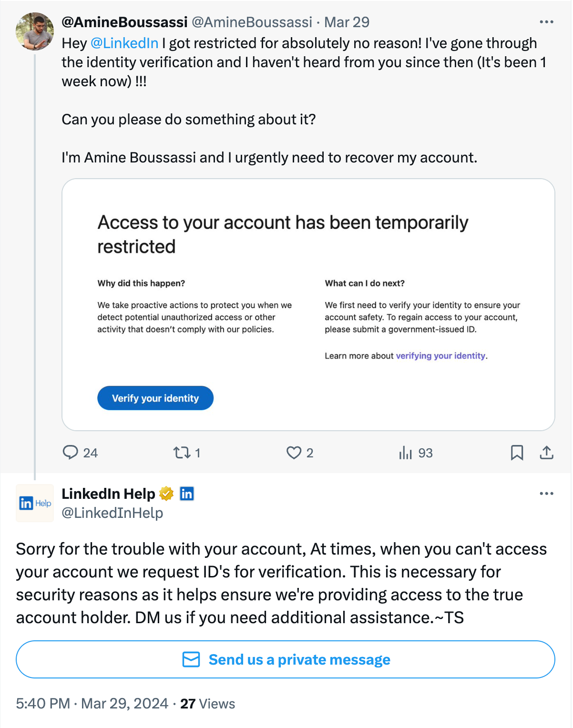Click the share icon on Amine's tweet
This screenshot has height=728, width=573.
(x=546, y=452)
